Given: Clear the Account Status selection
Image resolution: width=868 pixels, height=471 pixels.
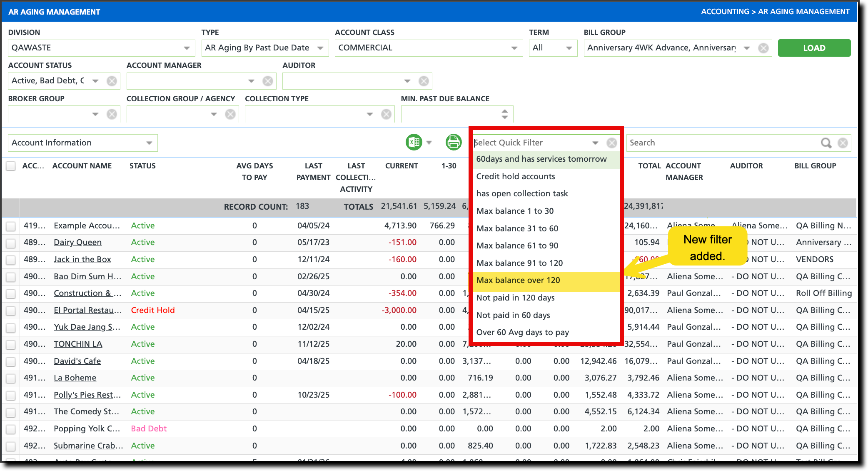Looking at the screenshot, I should (112, 81).
